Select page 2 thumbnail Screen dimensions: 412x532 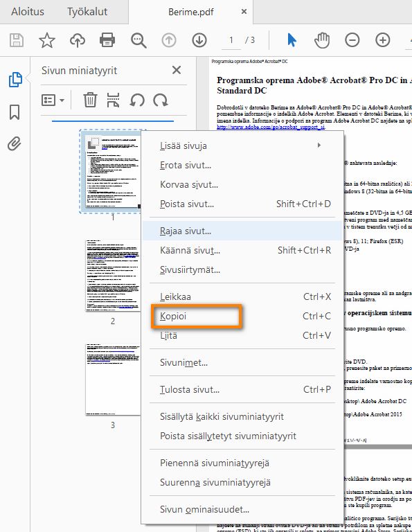tap(113, 275)
